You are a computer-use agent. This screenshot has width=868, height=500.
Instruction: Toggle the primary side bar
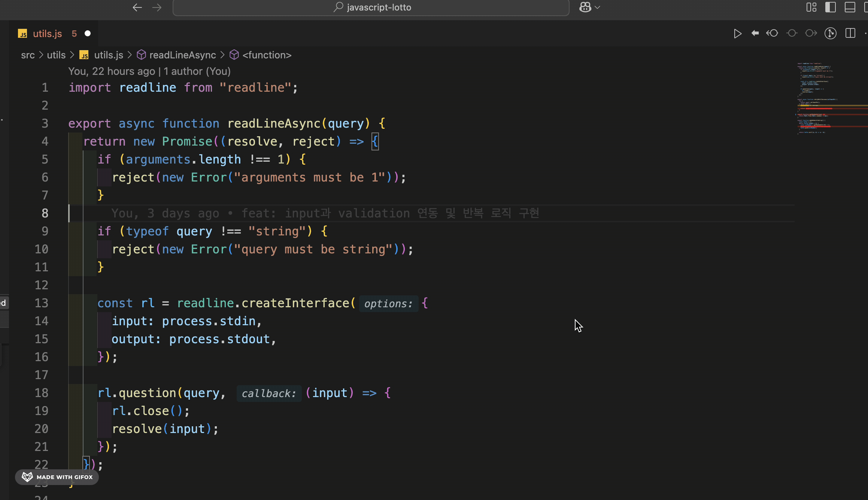pyautogui.click(x=830, y=7)
